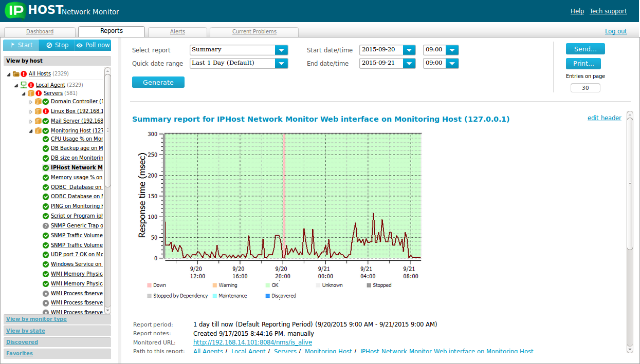The image size is (640, 364).
Task: Click gray unknown icon for SNMP Generic Trap
Action: coord(46,226)
